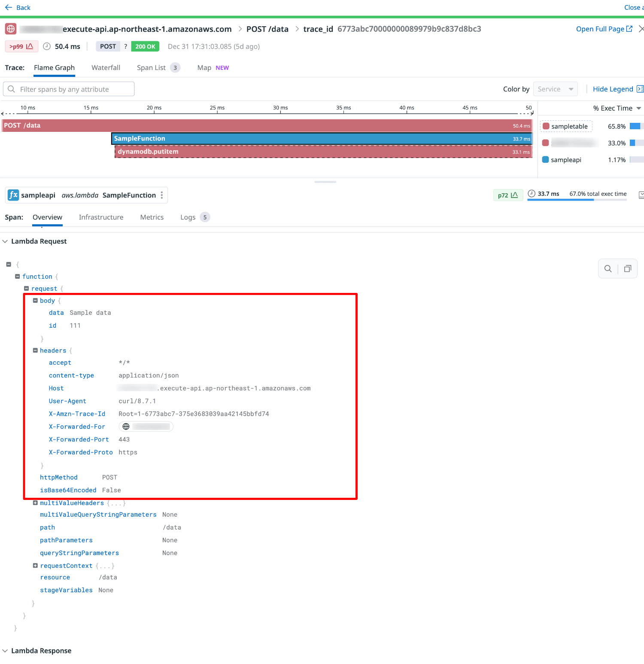Click the httpMethod key

pyautogui.click(x=59, y=478)
